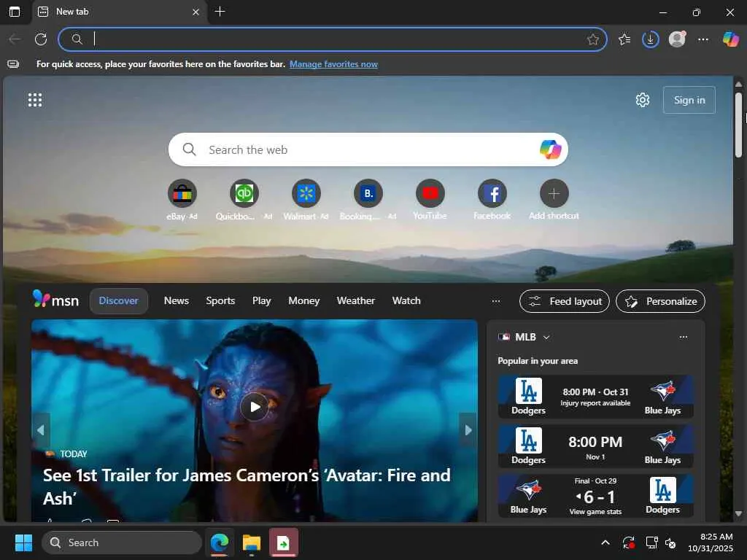
Task: Click the Copilot icon in web search box
Action: (550, 149)
